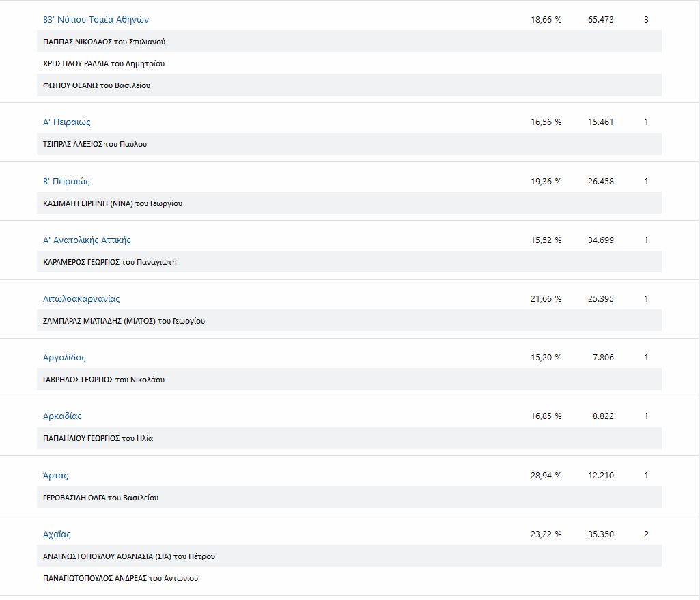Open the Α' Ανατολικής Αττικής link
This screenshot has width=700, height=600.
click(x=87, y=240)
